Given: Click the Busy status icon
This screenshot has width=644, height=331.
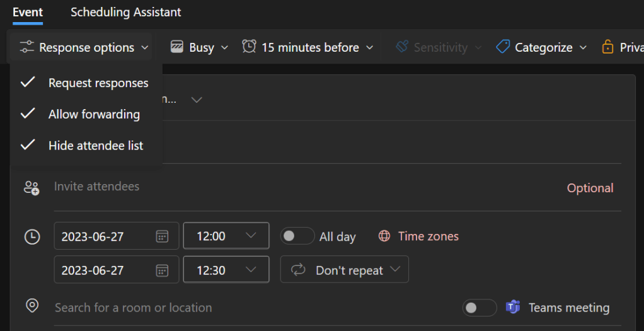Looking at the screenshot, I should click(177, 47).
